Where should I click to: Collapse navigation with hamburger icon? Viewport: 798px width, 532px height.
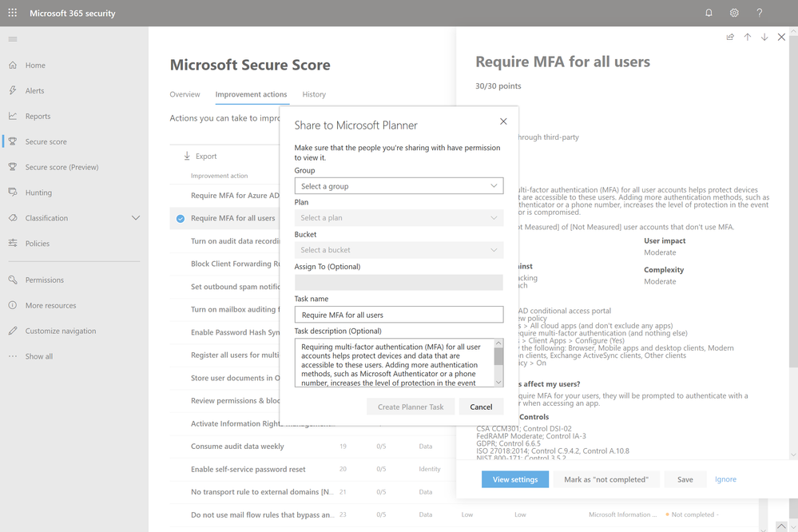click(x=13, y=38)
